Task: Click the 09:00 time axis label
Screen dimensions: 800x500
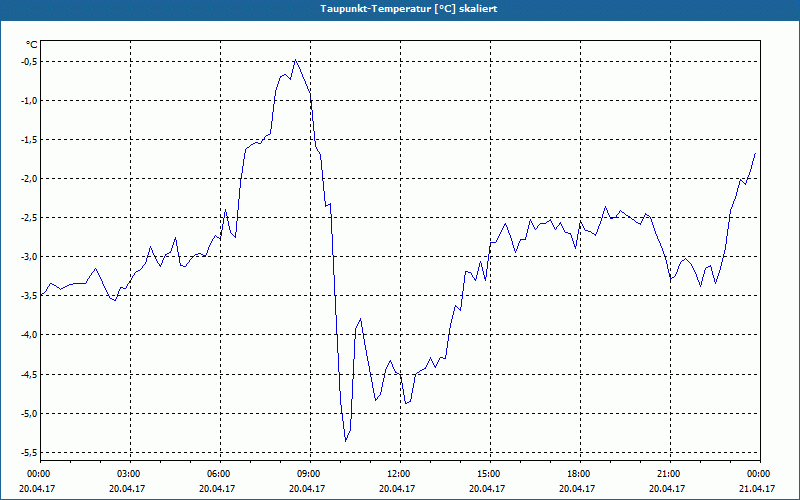Action: click(310, 474)
